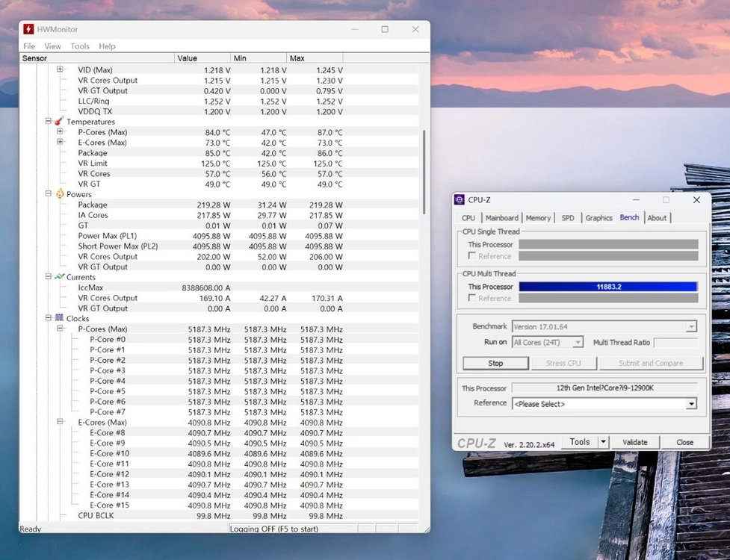Click the HWMonitor vertical scrollbar
Image resolution: width=730 pixels, height=560 pixels.
point(424,172)
